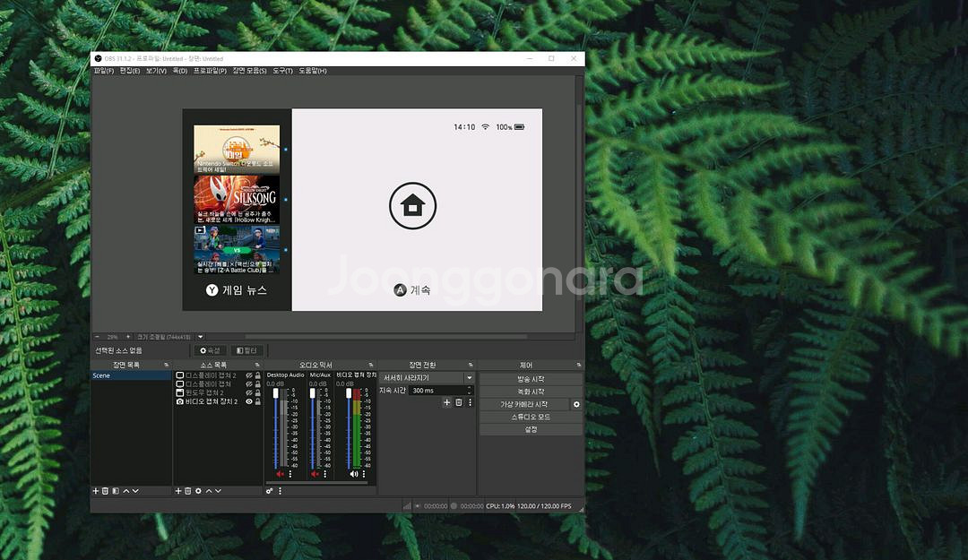Add a new source with the plus icon

pos(177,491)
